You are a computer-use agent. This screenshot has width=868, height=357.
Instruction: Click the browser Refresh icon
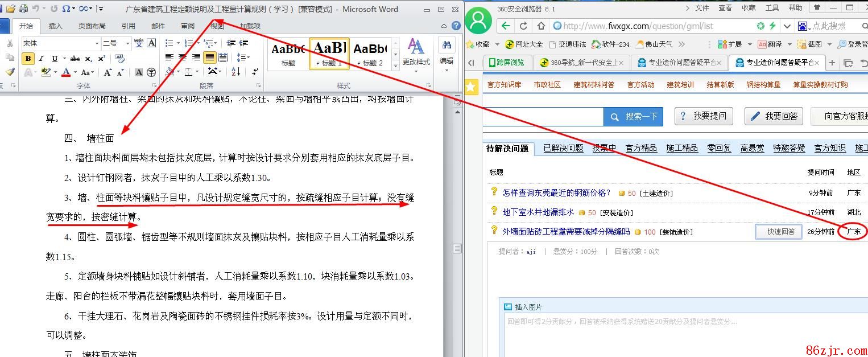pyautogui.click(x=523, y=26)
